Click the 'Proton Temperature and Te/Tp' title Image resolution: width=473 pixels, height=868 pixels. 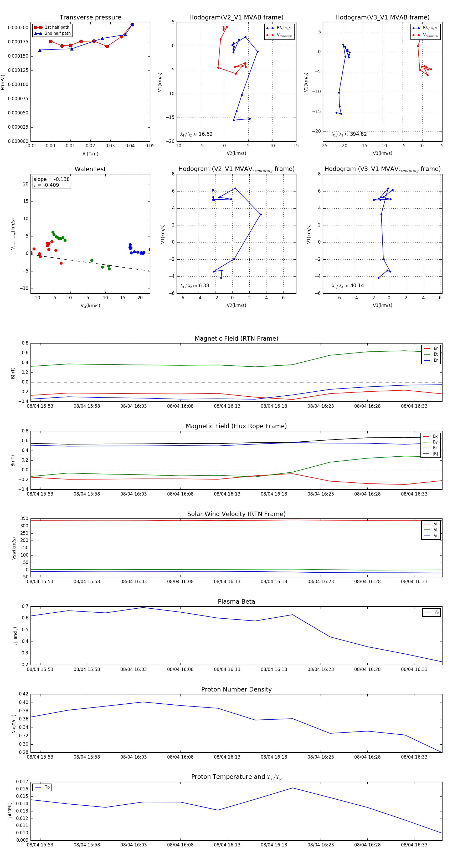[236, 777]
